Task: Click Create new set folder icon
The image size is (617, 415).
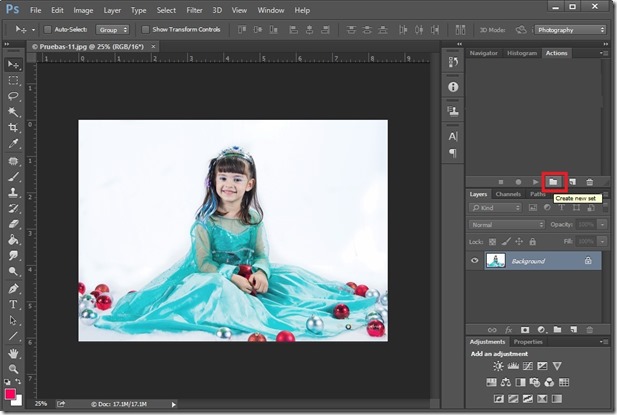Action: (553, 182)
